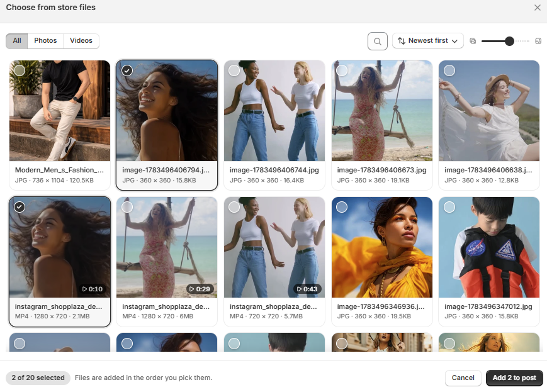
Task: Click the "image-1783496406673.jpg" file name
Action: pyautogui.click(x=381, y=170)
